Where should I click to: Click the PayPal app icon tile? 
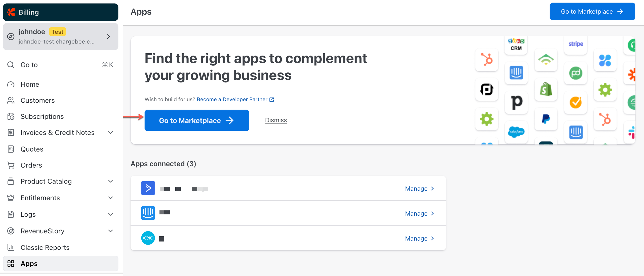(x=546, y=119)
